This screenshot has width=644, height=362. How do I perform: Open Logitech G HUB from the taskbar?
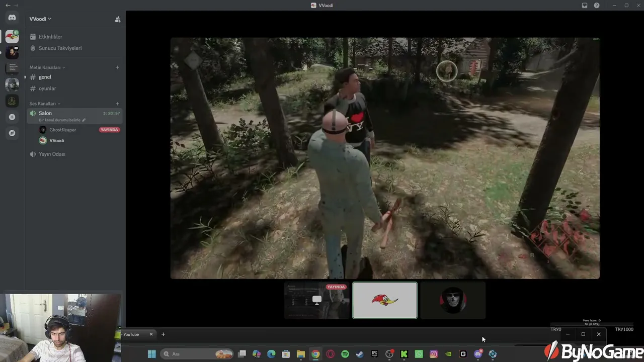click(463, 354)
